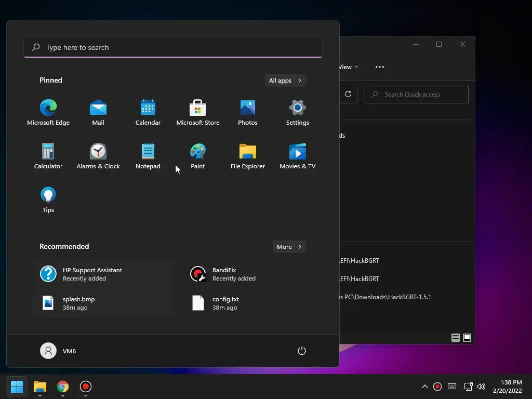532x399 pixels.
Task: Launch the Calculator app
Action: point(48,156)
